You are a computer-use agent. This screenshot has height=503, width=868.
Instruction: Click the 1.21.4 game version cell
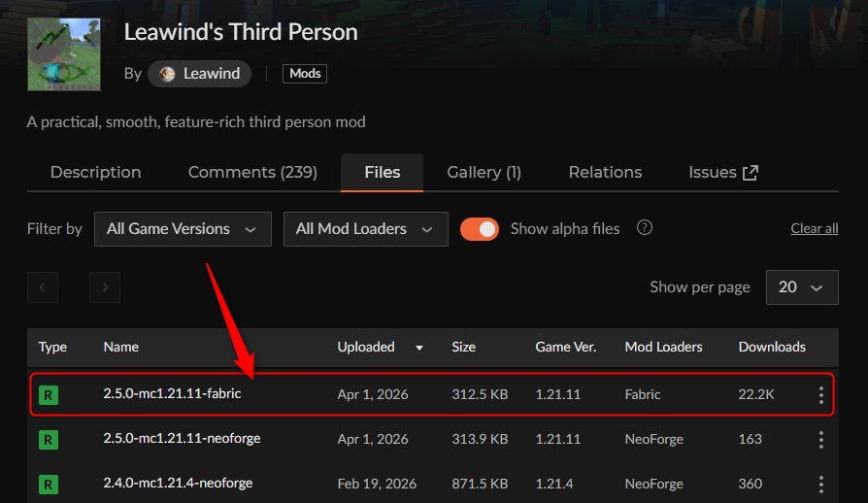[554, 484]
